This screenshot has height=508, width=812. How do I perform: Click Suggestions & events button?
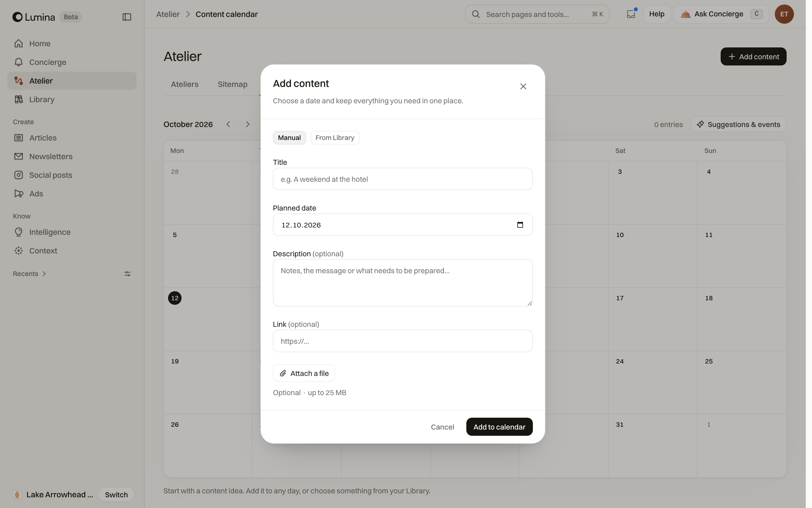tap(738, 124)
